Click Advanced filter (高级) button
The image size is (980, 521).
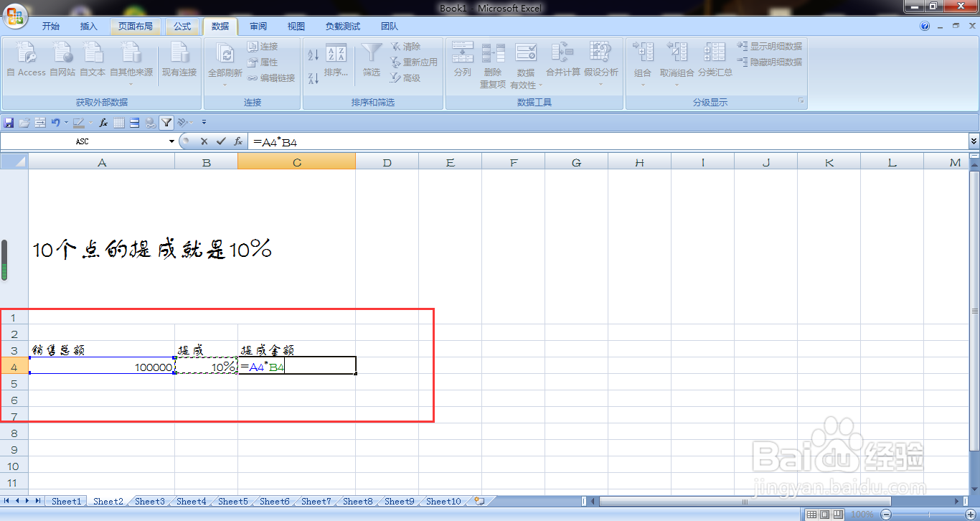[405, 78]
